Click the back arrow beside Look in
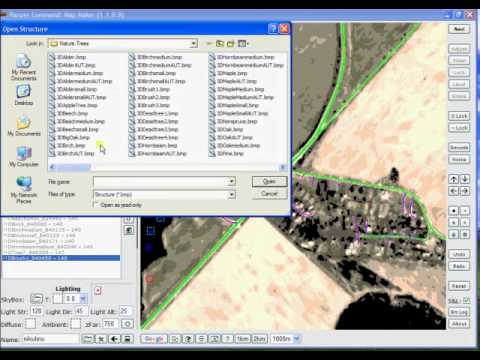The width and height of the screenshot is (480, 360). pos(209,44)
